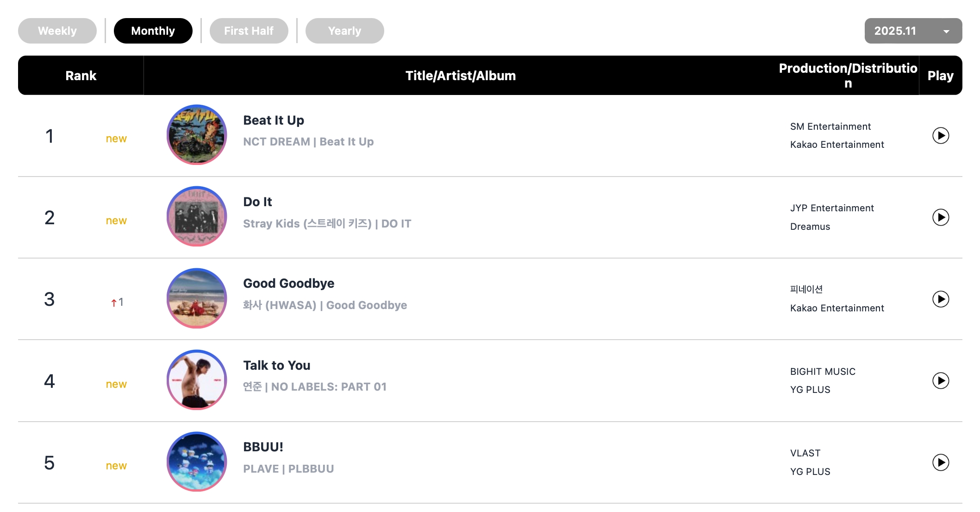Open the Talk to You title link
980x512 pixels.
coord(276,366)
